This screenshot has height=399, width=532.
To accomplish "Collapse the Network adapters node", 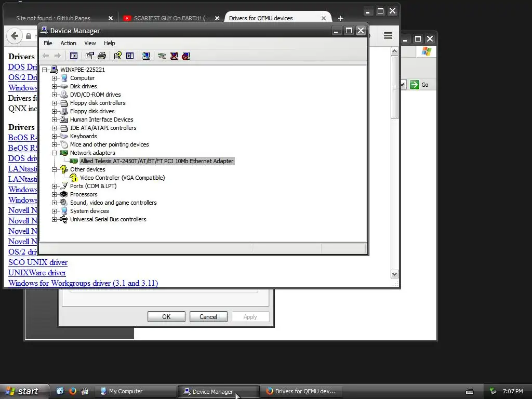I will (54, 153).
